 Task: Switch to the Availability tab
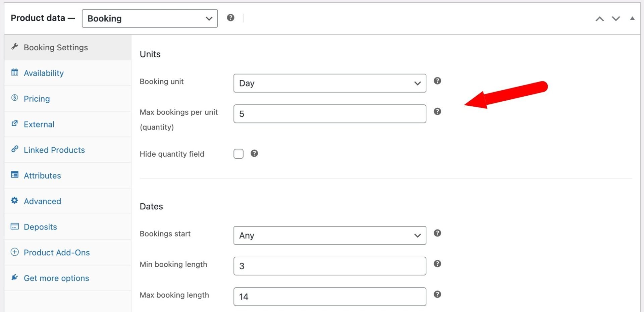tap(44, 73)
